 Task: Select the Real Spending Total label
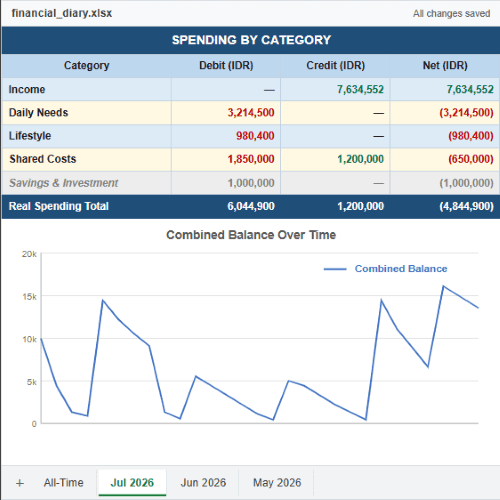click(x=59, y=206)
